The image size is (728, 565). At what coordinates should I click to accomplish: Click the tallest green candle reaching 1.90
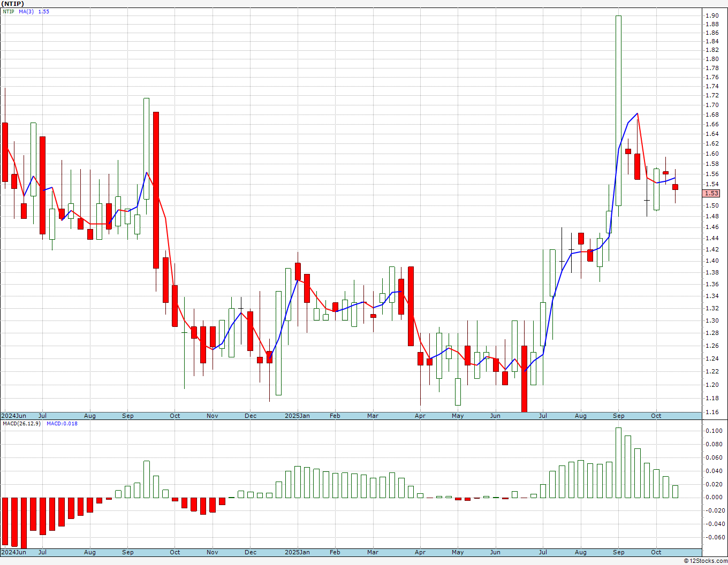[618, 110]
